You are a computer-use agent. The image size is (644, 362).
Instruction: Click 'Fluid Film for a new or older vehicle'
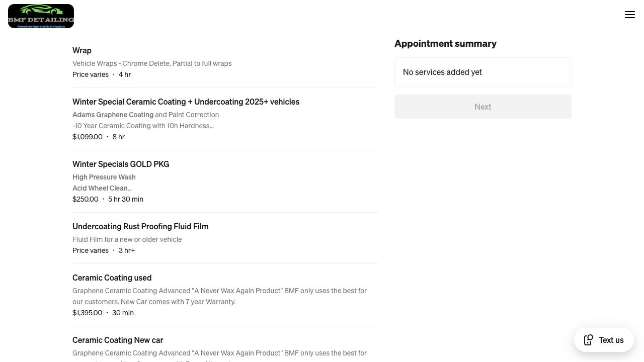point(127,239)
